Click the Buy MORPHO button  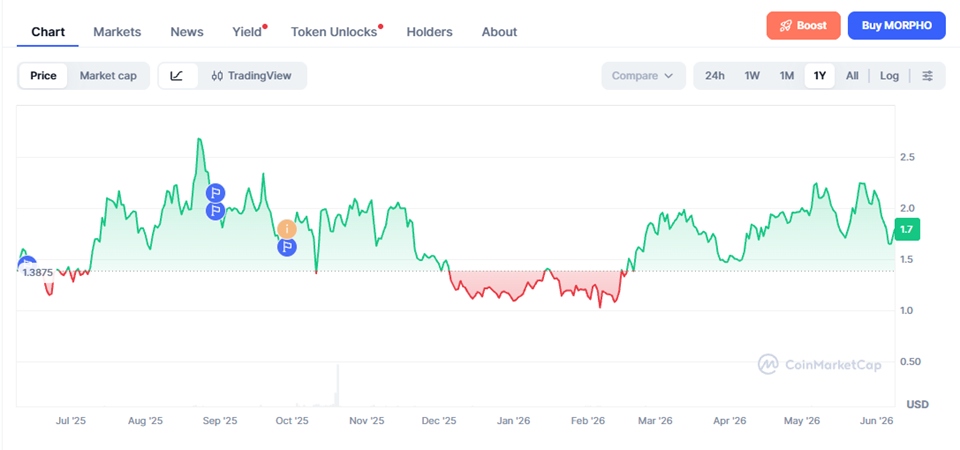(x=896, y=26)
